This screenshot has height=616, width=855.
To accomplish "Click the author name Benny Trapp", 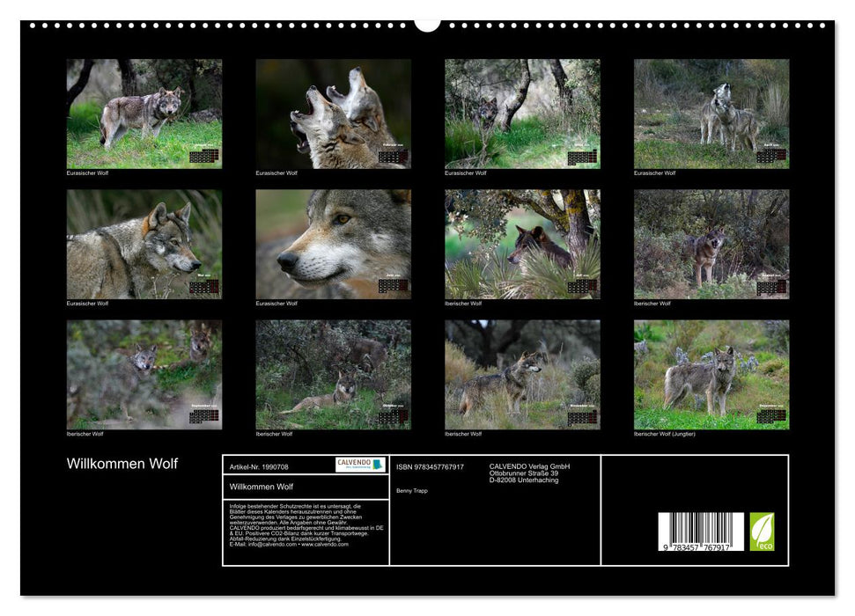I will point(413,490).
